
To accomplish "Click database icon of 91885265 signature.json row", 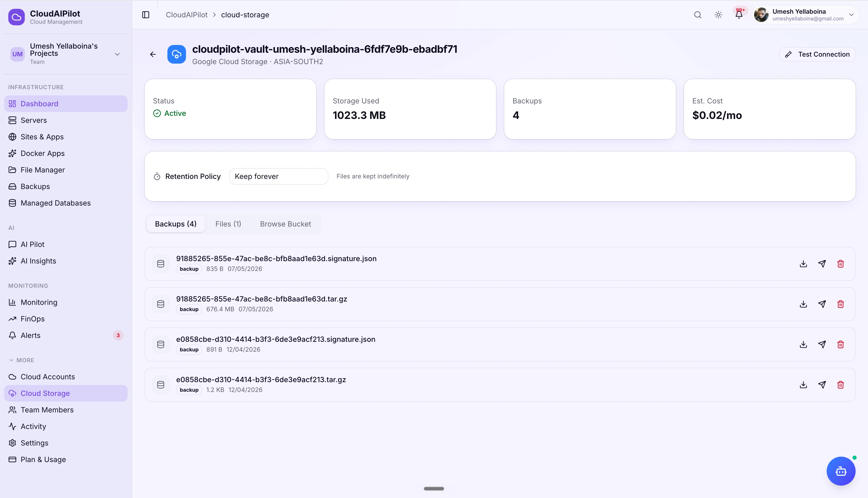I will tap(161, 264).
